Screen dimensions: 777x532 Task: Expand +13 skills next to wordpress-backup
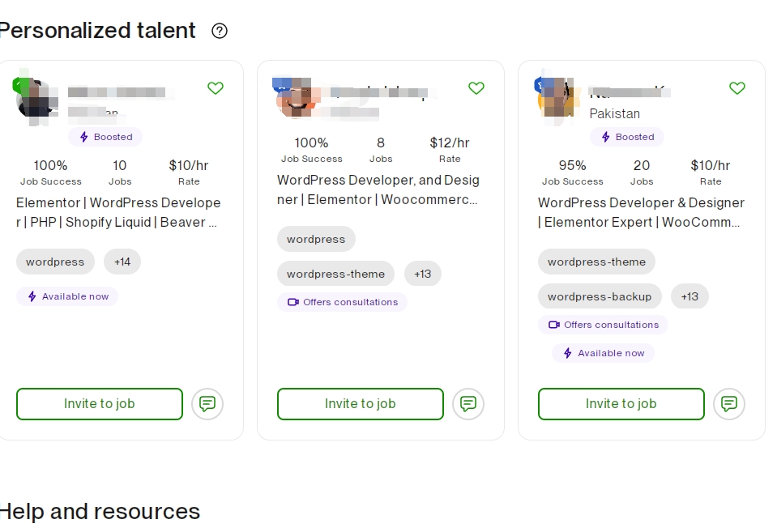pos(689,296)
